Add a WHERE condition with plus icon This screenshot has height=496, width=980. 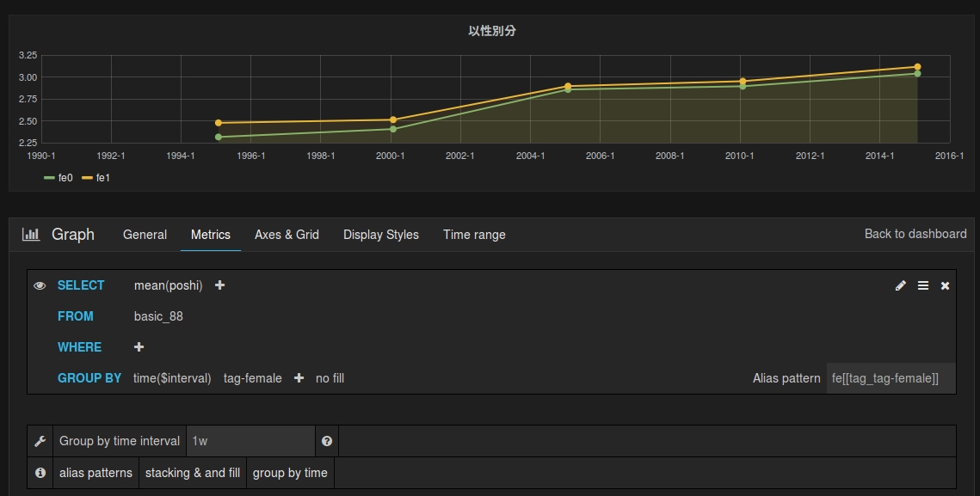(139, 347)
